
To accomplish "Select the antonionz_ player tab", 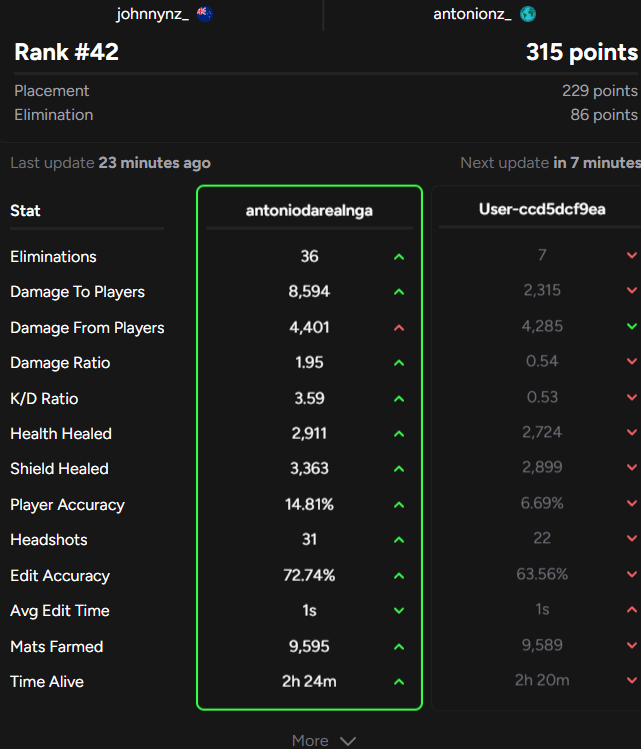I will click(x=482, y=14).
